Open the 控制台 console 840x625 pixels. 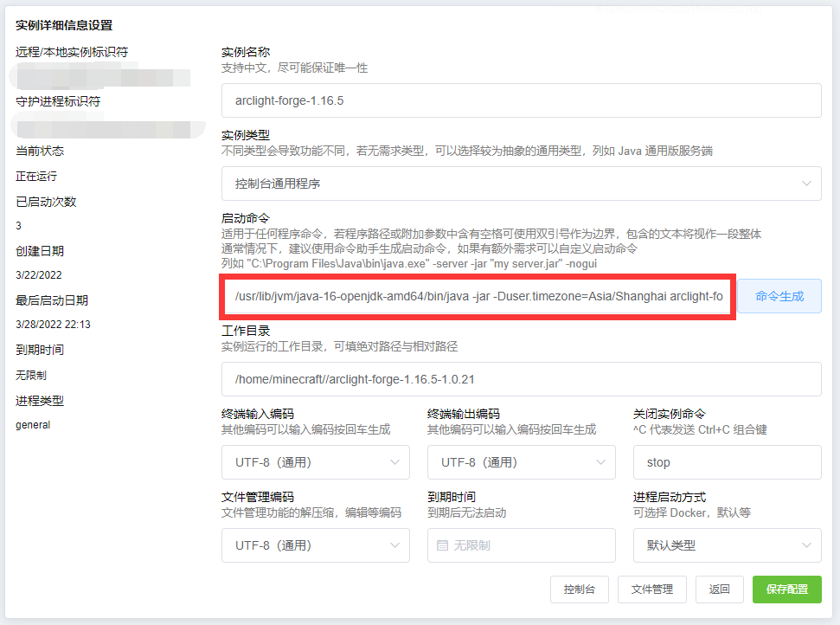(580, 589)
